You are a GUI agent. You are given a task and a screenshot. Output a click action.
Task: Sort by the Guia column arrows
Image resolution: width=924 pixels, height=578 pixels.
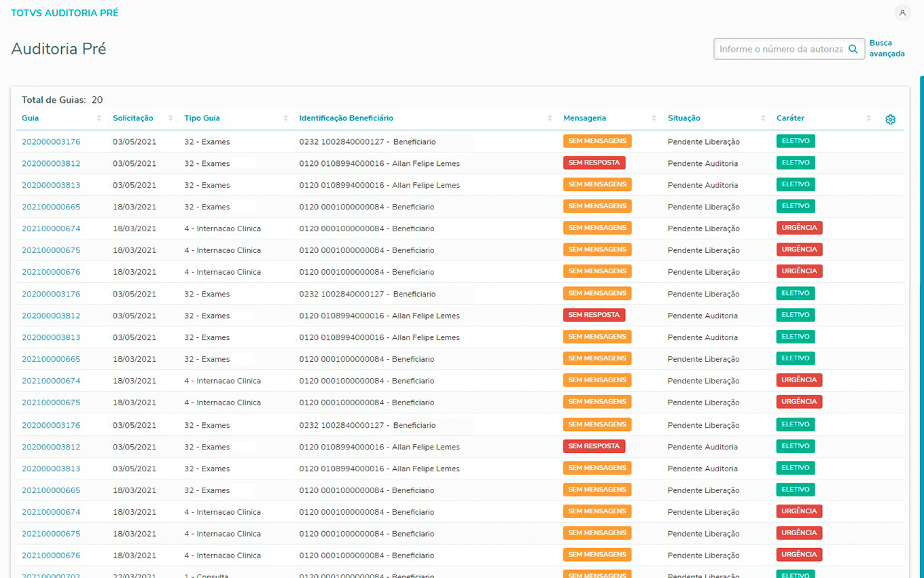pyautogui.click(x=99, y=118)
